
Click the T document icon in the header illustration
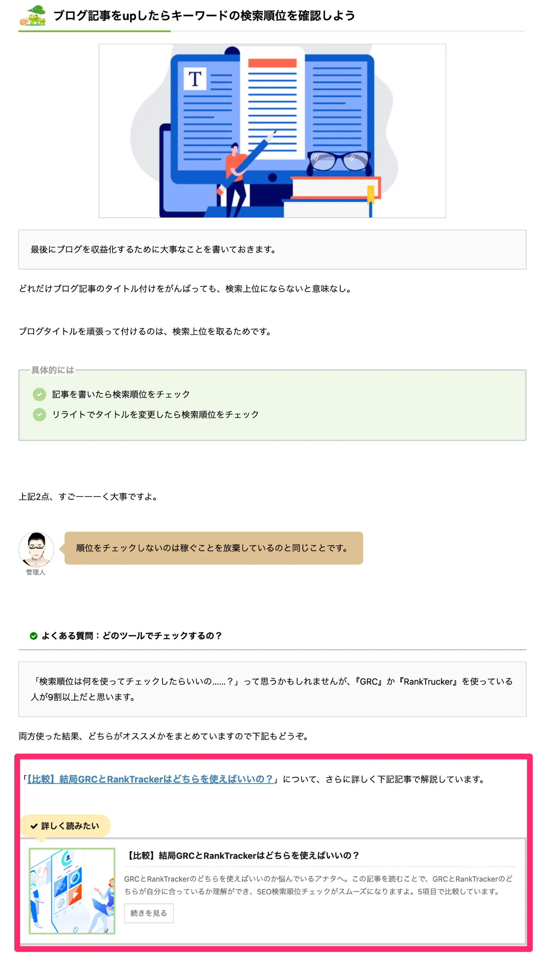pyautogui.click(x=195, y=79)
